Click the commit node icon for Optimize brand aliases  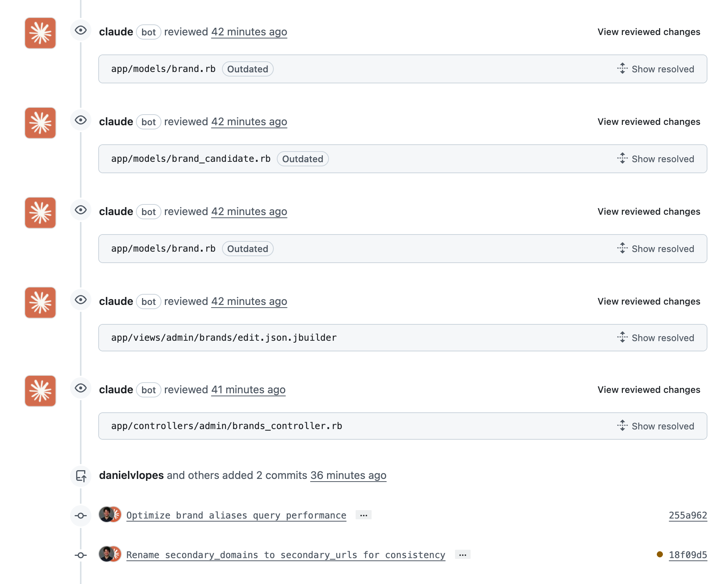81,516
